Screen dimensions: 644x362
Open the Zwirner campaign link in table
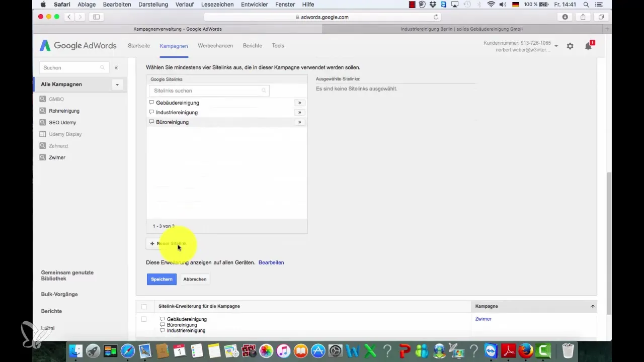[x=484, y=319]
